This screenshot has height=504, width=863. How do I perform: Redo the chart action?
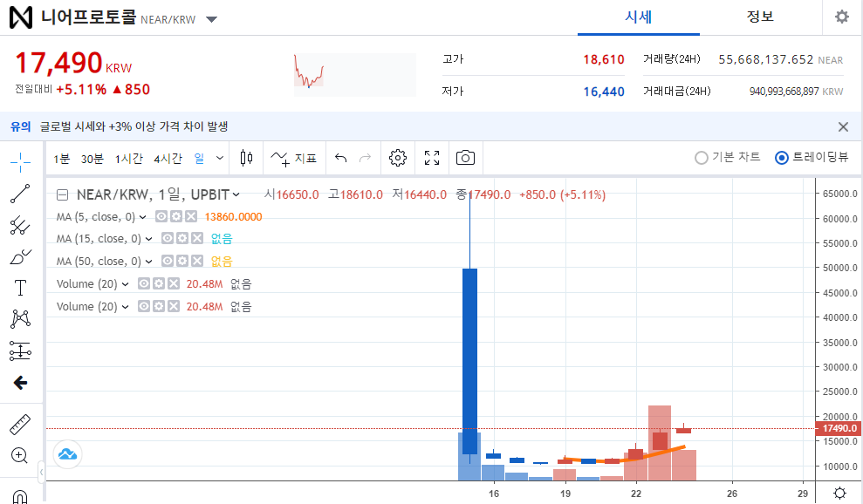pos(365,159)
